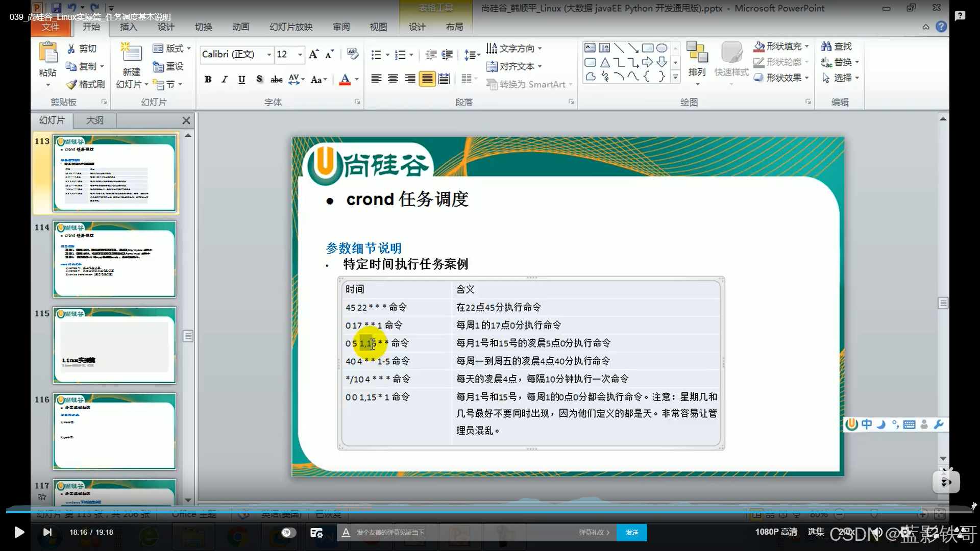The height and width of the screenshot is (551, 980).
Task: Click the New Slide (新建幻灯片) icon
Action: (x=131, y=53)
